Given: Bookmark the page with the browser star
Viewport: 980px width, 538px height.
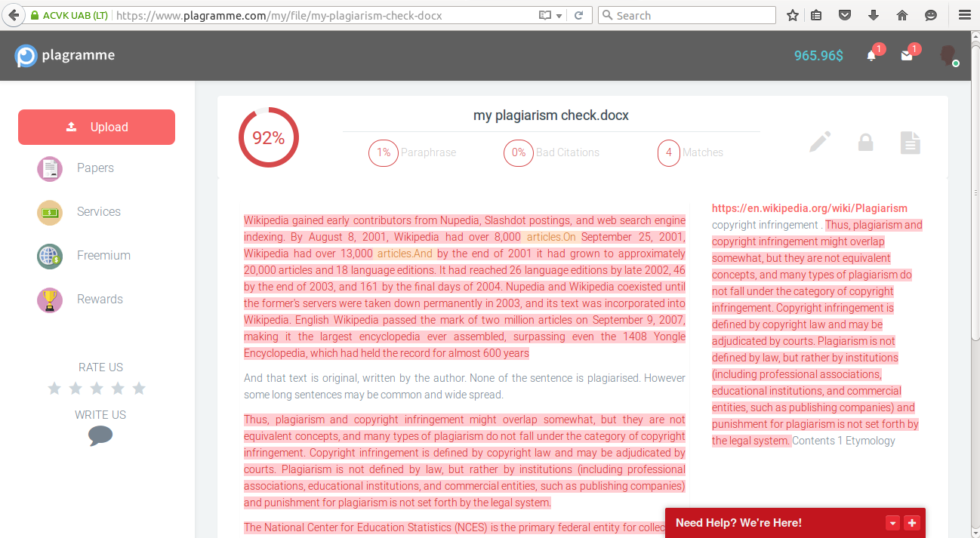Looking at the screenshot, I should tap(792, 14).
